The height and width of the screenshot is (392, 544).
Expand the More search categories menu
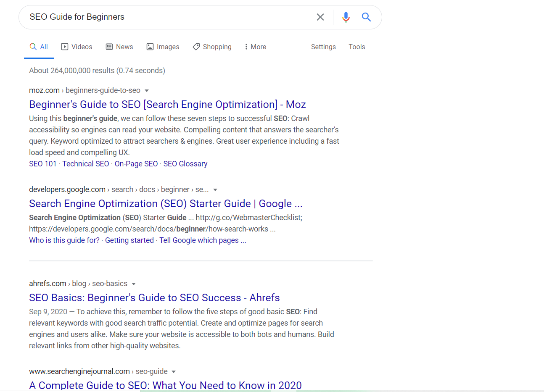coord(255,47)
